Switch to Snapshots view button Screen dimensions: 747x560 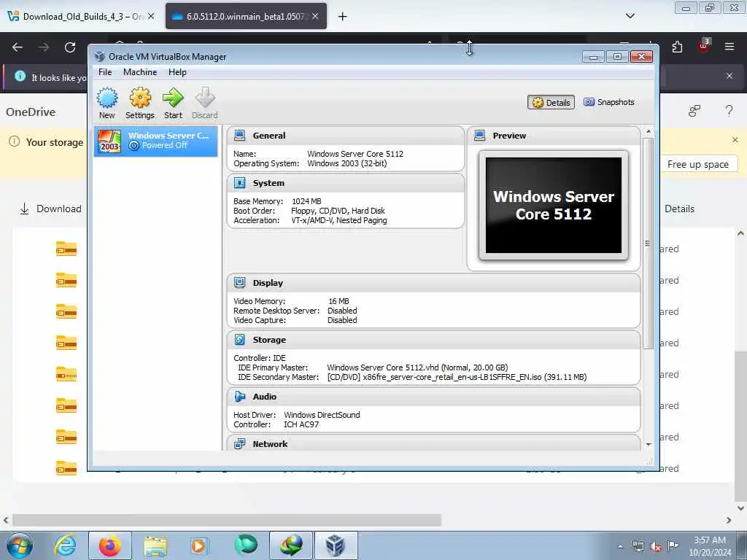click(x=609, y=102)
